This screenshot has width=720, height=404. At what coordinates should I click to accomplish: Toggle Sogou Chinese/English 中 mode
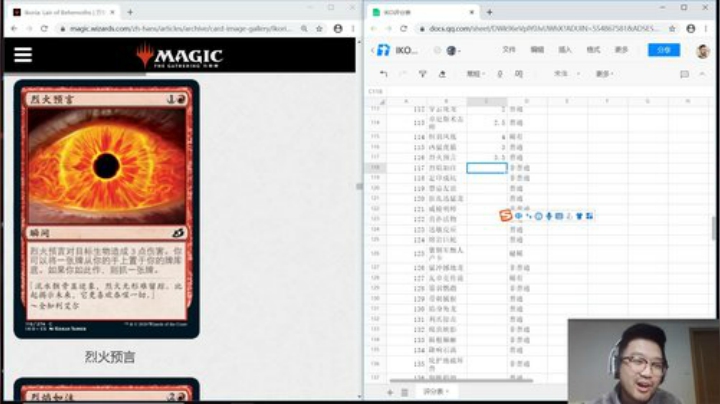[518, 216]
